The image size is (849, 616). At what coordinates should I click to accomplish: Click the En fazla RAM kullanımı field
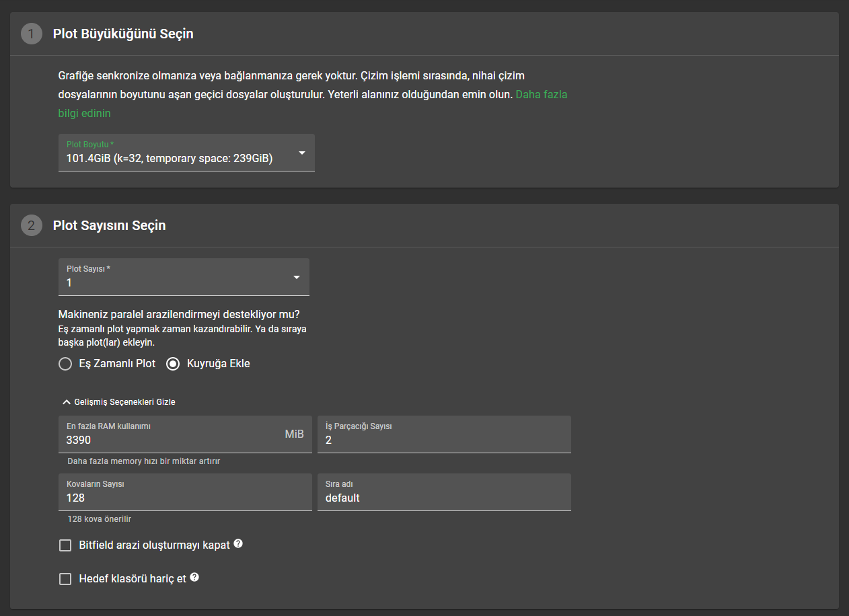pyautogui.click(x=172, y=440)
